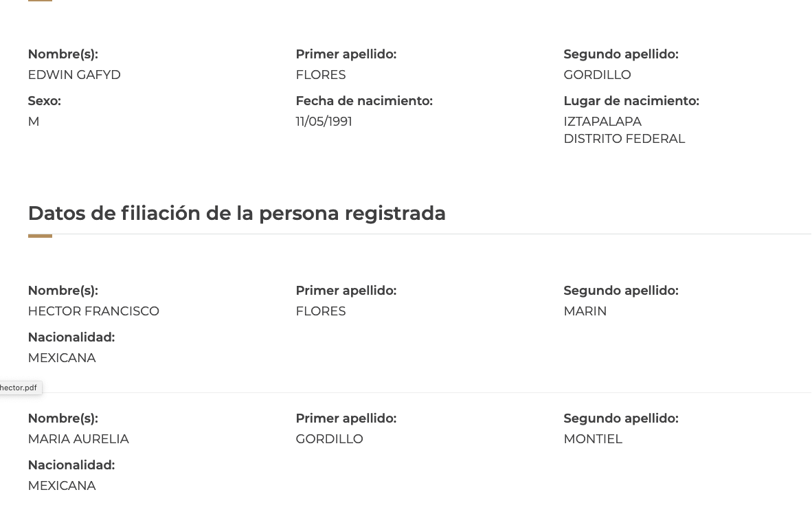Click the mother's Primer apellido GORDILLO
Viewport: 812px width, 525px height.
tap(329, 439)
